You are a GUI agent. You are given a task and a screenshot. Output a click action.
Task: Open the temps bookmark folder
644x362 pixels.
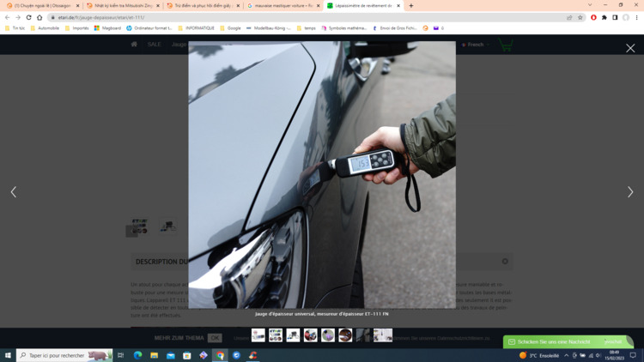(307, 28)
